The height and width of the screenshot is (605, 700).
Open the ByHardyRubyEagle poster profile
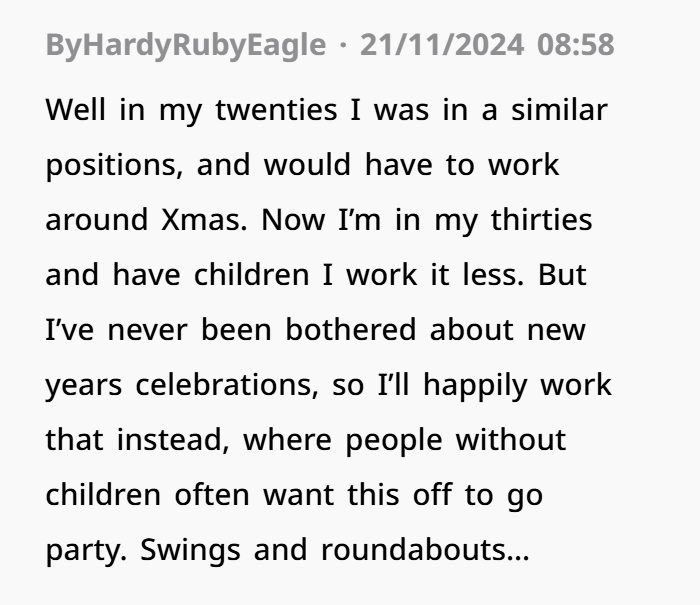(186, 46)
